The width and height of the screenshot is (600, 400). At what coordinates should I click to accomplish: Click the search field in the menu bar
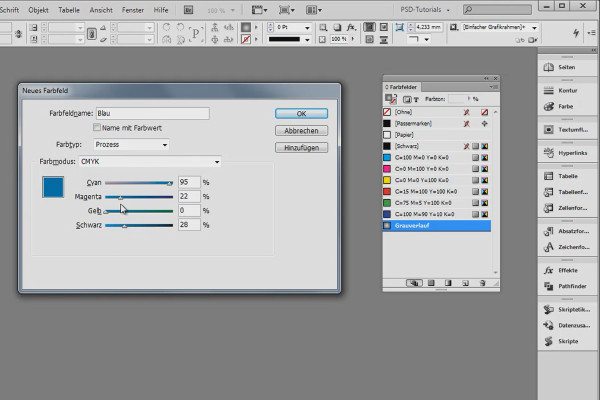tap(497, 10)
